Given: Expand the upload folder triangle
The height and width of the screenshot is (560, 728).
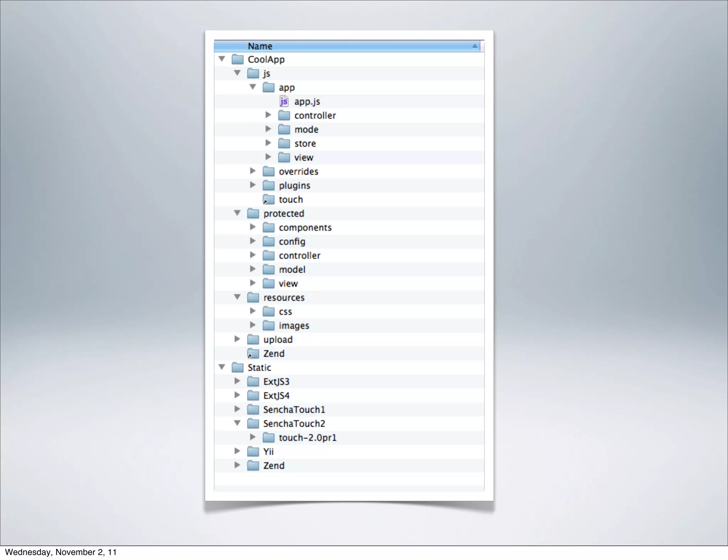Looking at the screenshot, I should 237,339.
